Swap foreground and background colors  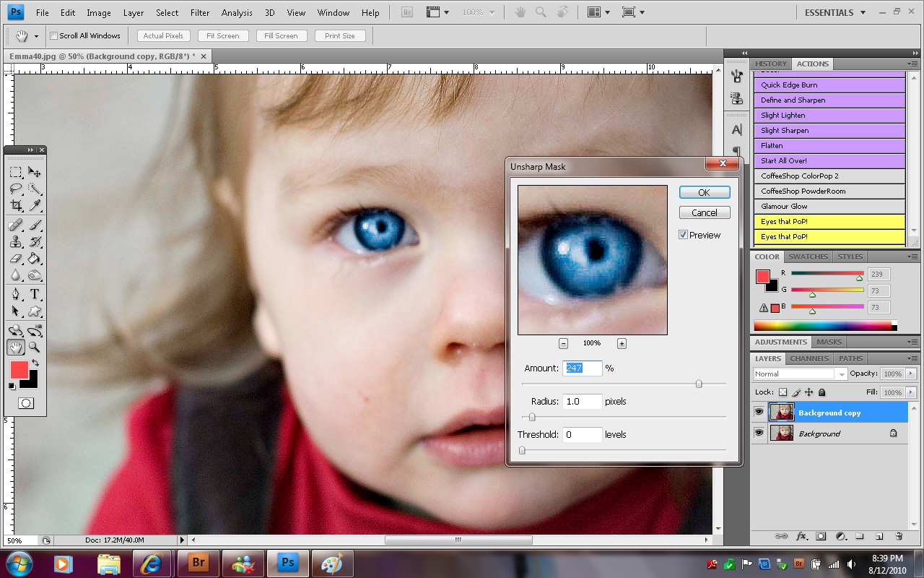pyautogui.click(x=35, y=363)
